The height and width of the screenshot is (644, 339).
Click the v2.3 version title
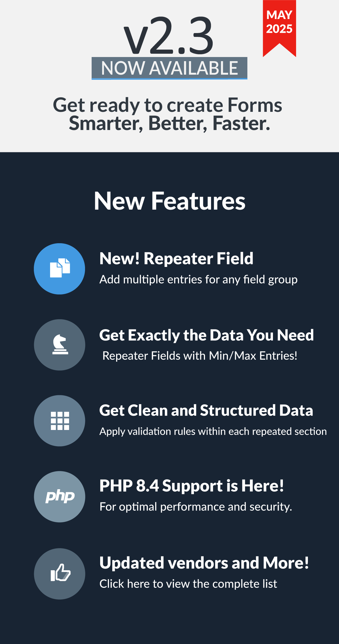pos(168,36)
